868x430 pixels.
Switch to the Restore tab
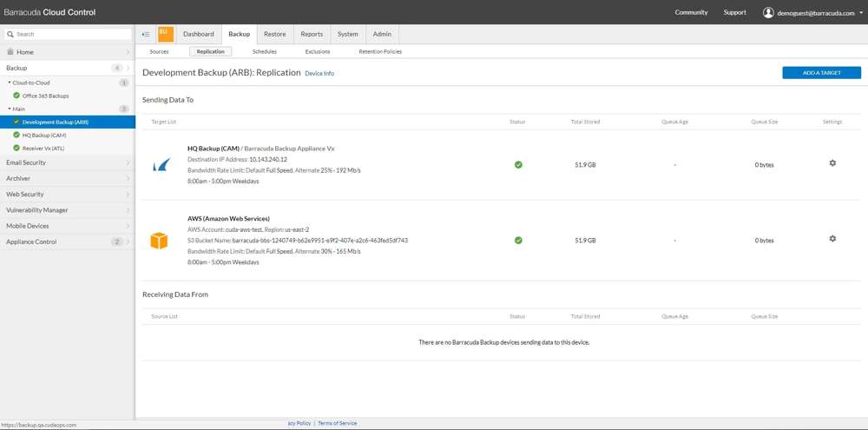click(x=275, y=35)
